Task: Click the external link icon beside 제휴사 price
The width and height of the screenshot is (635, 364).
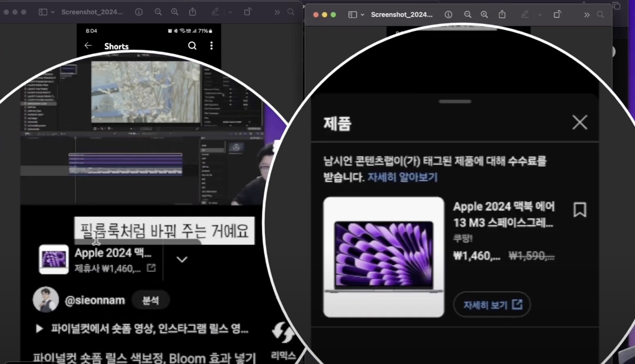Action: coord(151,268)
